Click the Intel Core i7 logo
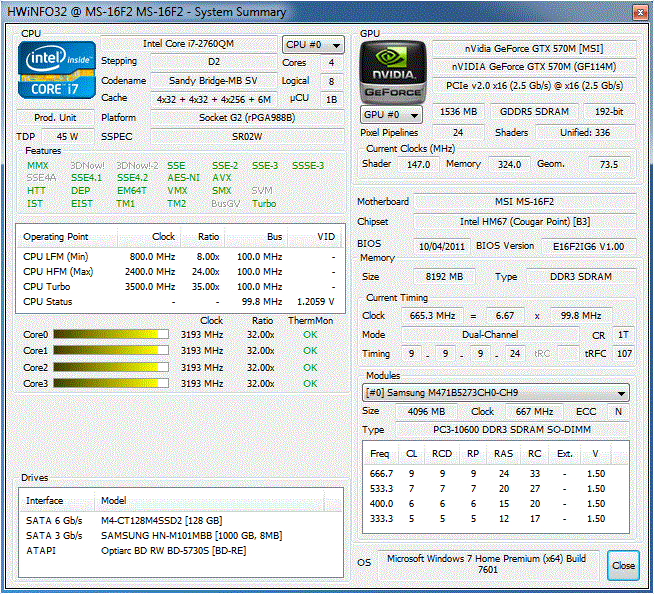 [x=57, y=70]
